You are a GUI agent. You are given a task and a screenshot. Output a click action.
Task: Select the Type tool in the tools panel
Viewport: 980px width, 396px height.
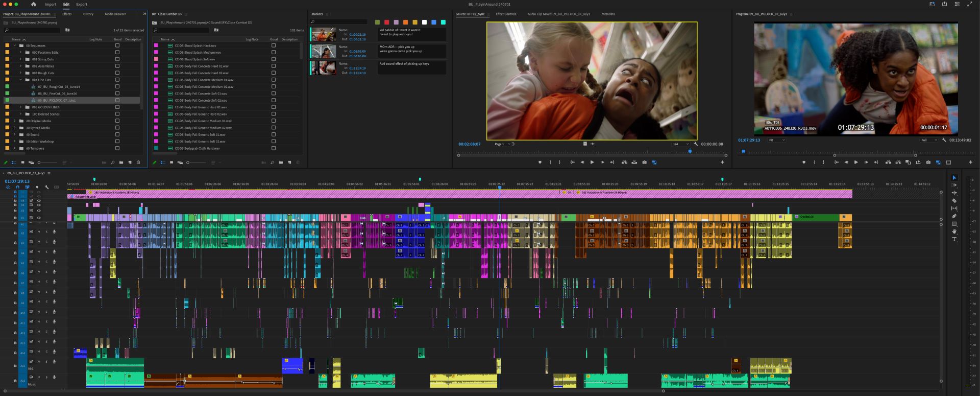point(954,239)
